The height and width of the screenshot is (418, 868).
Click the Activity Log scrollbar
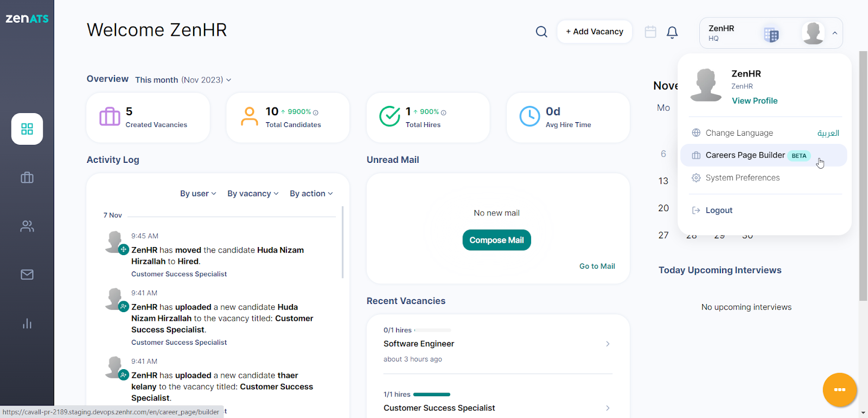click(342, 242)
